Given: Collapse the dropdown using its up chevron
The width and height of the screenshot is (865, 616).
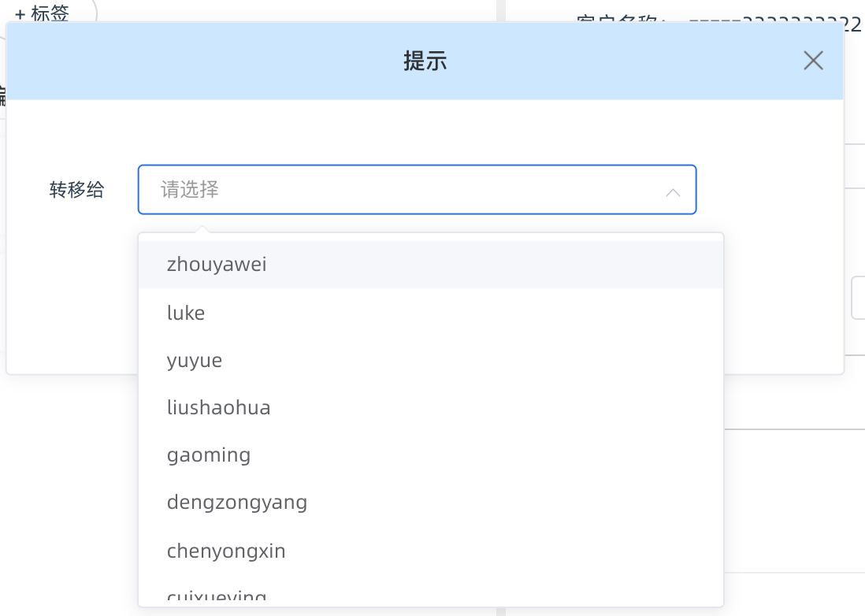Looking at the screenshot, I should click(673, 191).
